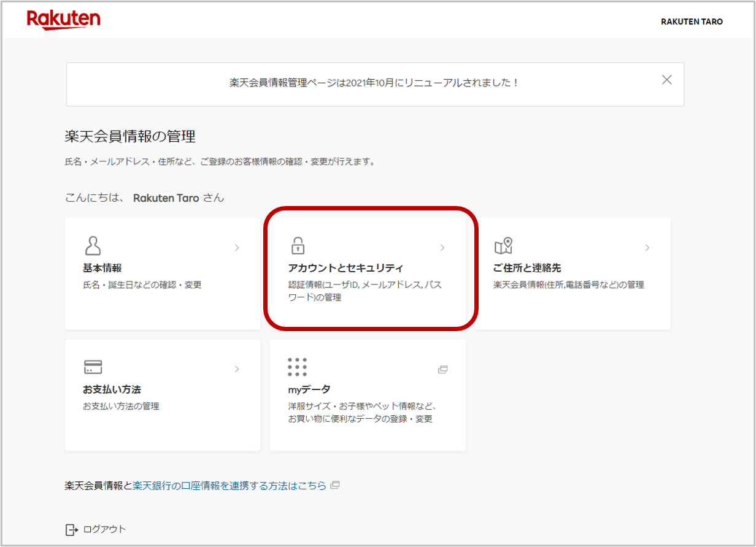Open アカウントとセキュリティ card title
This screenshot has height=547, width=756.
pyautogui.click(x=346, y=268)
